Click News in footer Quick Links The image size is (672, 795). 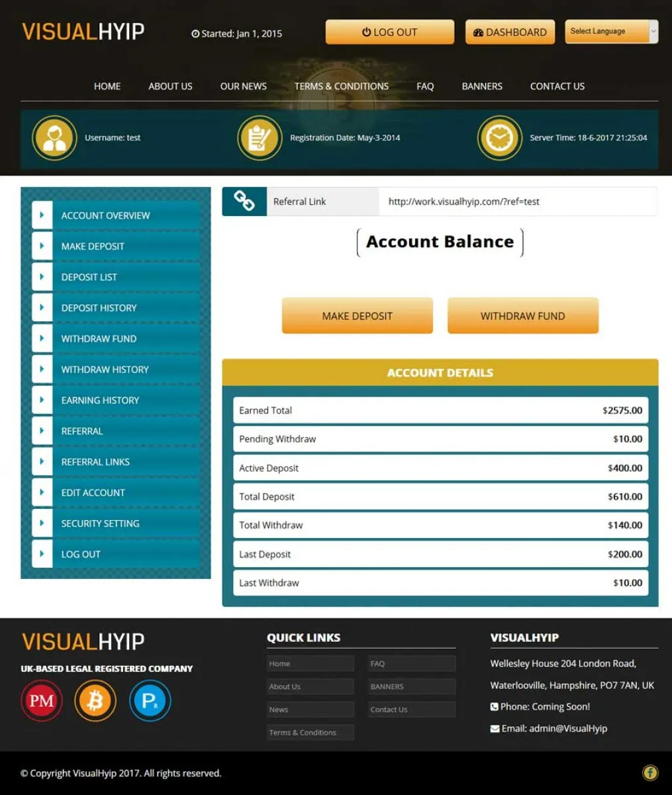click(x=311, y=710)
